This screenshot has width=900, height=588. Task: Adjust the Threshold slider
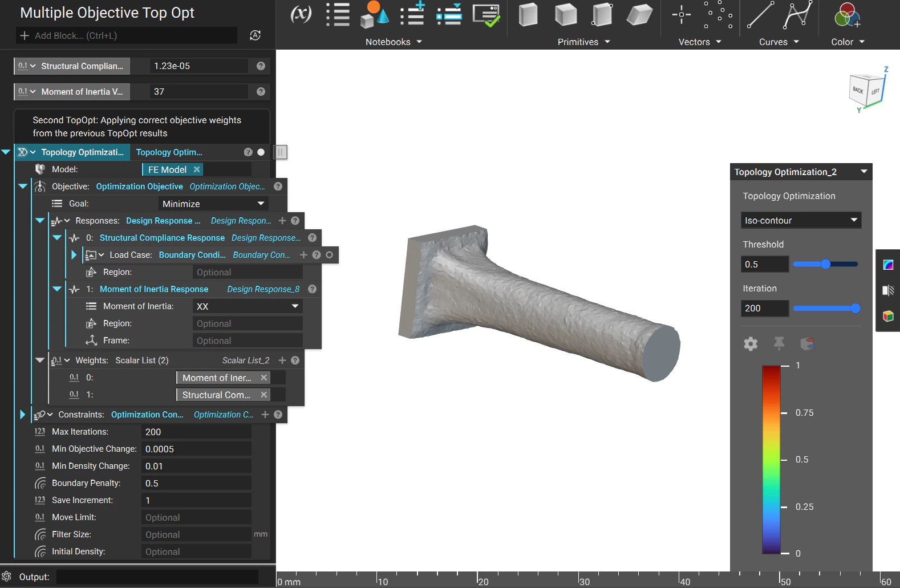825,264
